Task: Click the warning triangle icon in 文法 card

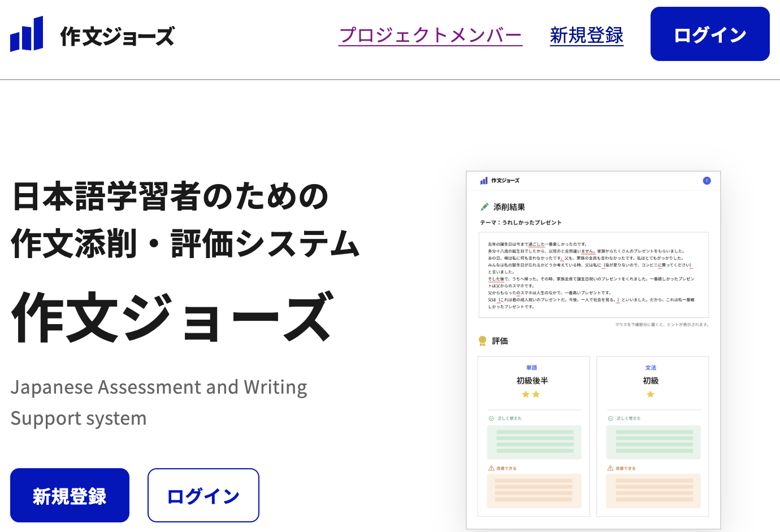Action: pos(610,468)
